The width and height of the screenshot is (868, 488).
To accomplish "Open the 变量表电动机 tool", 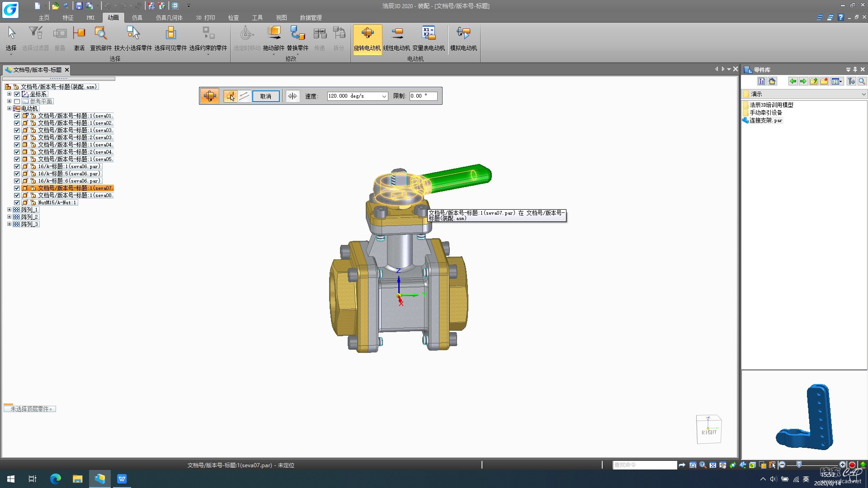I will pos(428,39).
